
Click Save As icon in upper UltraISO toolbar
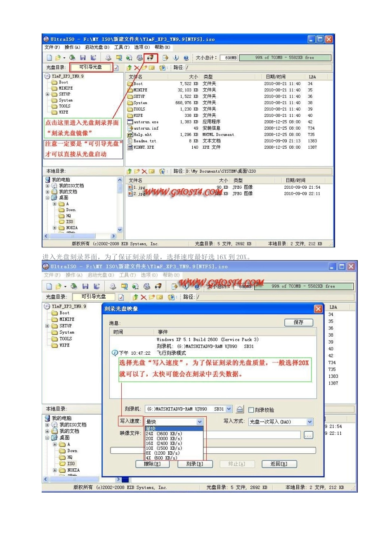(94, 58)
